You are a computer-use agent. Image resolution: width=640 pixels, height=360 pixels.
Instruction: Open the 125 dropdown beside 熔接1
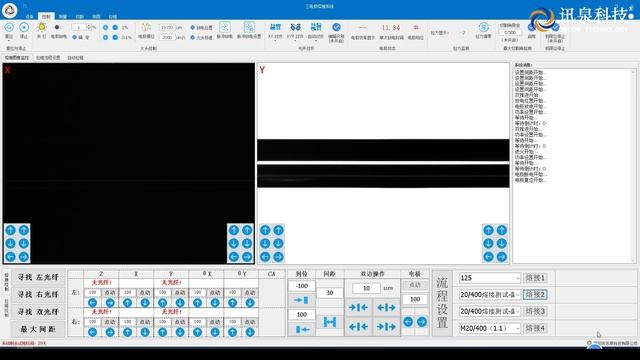490,278
